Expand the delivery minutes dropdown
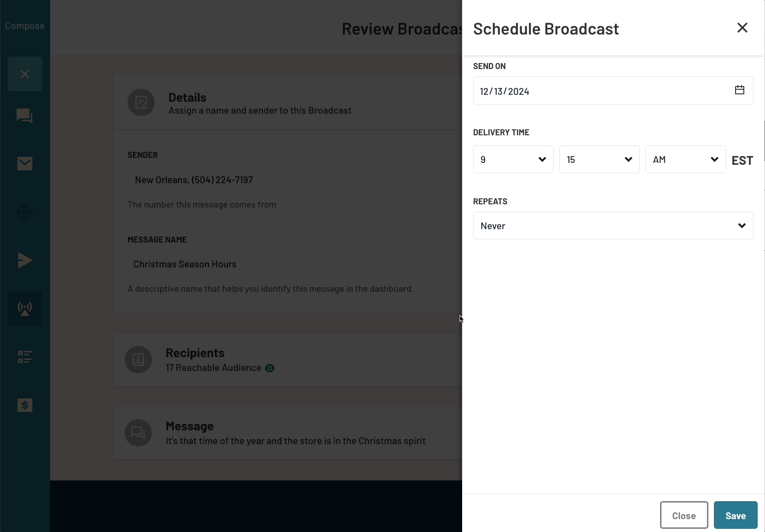Screen dimensions: 765x532 pyautogui.click(x=599, y=160)
